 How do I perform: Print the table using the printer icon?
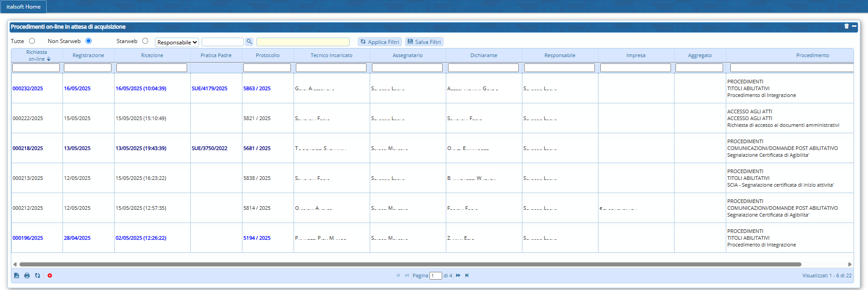27,275
